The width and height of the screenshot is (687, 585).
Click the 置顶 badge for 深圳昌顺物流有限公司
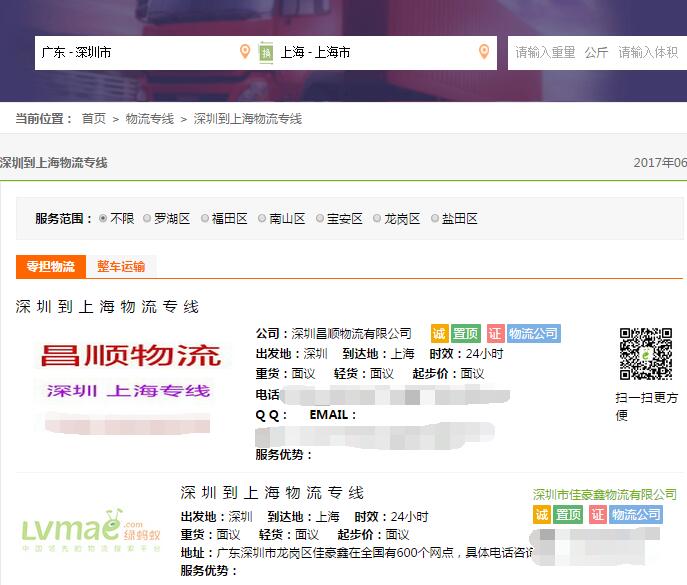click(x=466, y=334)
